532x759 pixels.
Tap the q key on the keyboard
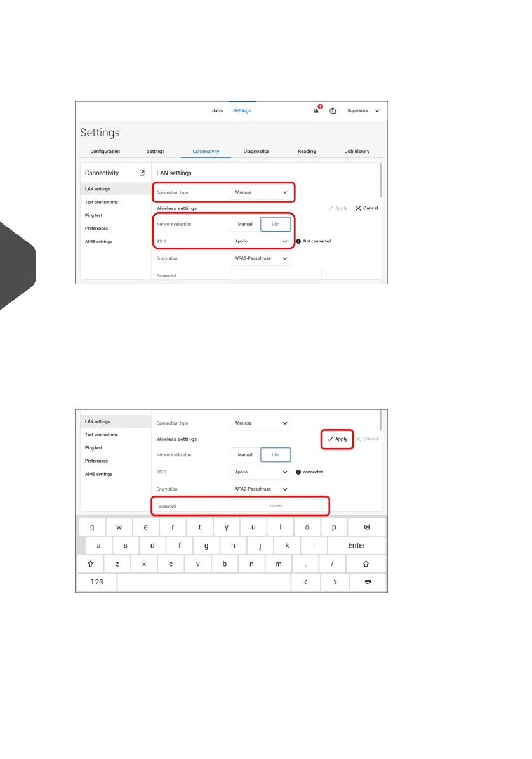92,527
